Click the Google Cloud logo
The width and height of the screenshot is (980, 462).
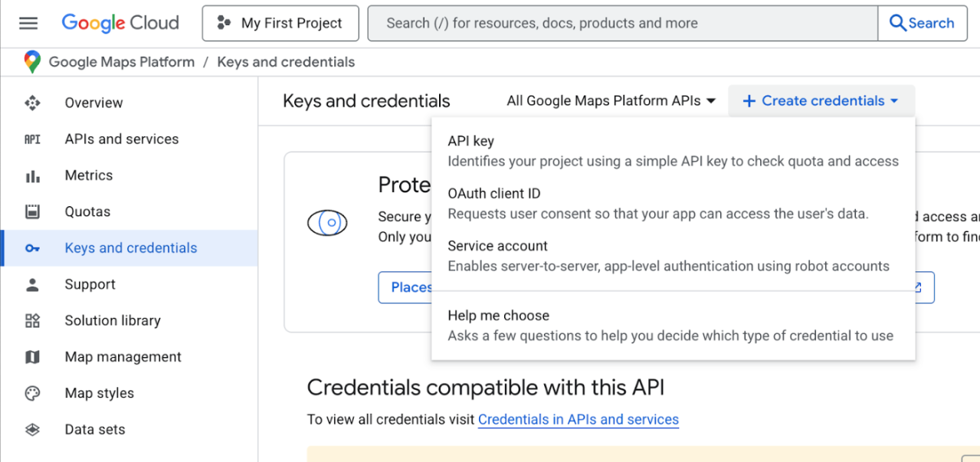coord(120,23)
